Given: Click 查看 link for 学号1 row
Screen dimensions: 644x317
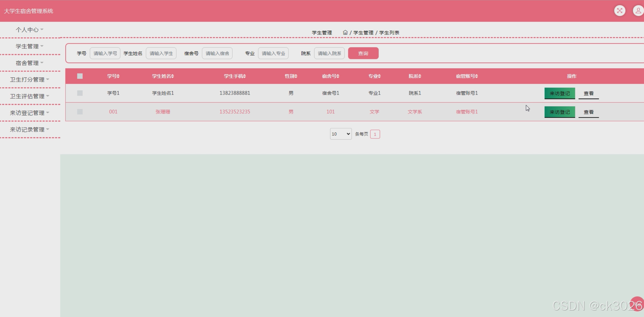Looking at the screenshot, I should (x=588, y=93).
